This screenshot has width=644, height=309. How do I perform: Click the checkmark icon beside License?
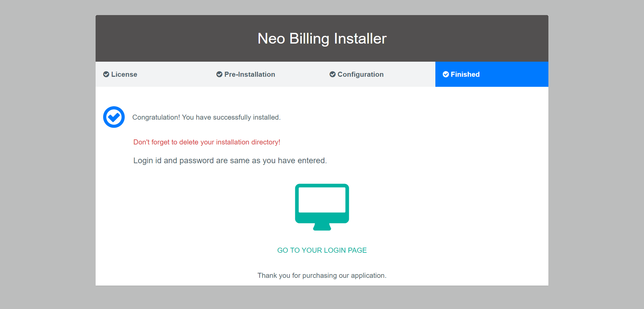coord(106,74)
